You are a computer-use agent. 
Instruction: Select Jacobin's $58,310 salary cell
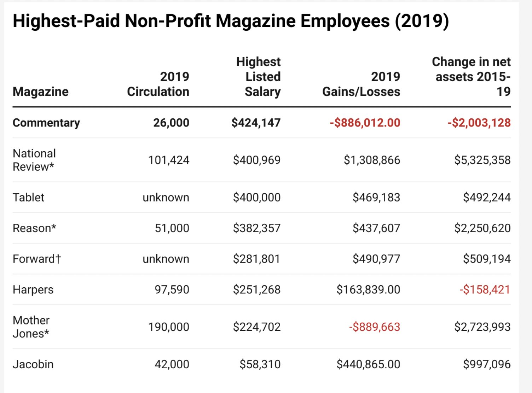click(x=260, y=364)
